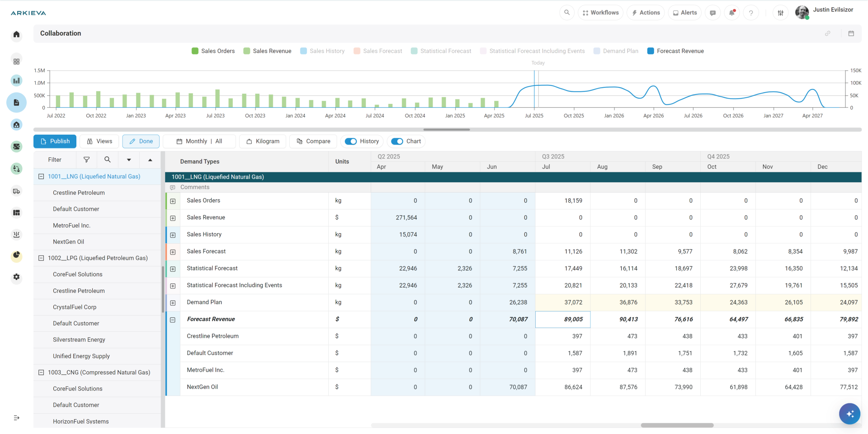Open the search icon in top bar

click(566, 13)
